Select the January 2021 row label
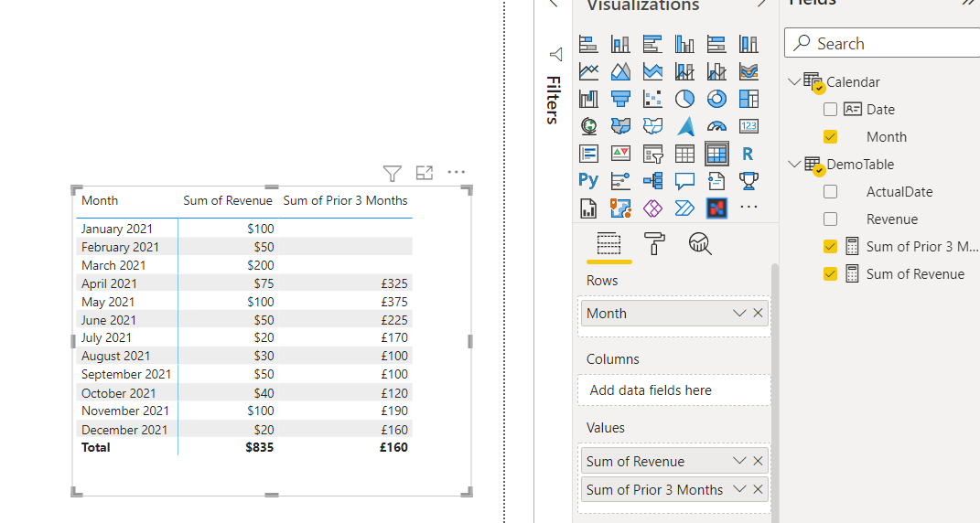 [117, 229]
